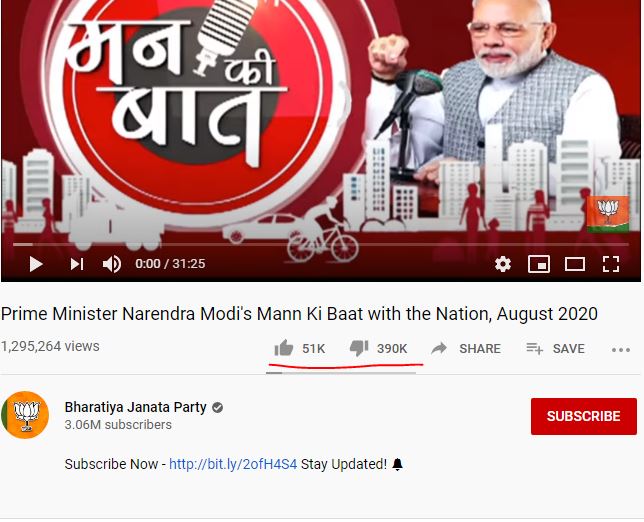
Task: Enter full screen mode
Action: coord(611,264)
